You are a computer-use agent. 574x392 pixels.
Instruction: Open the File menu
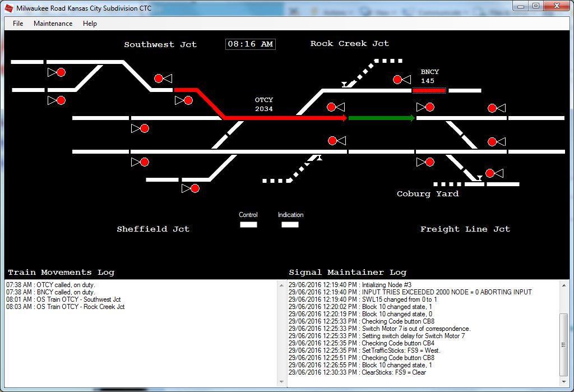click(18, 24)
